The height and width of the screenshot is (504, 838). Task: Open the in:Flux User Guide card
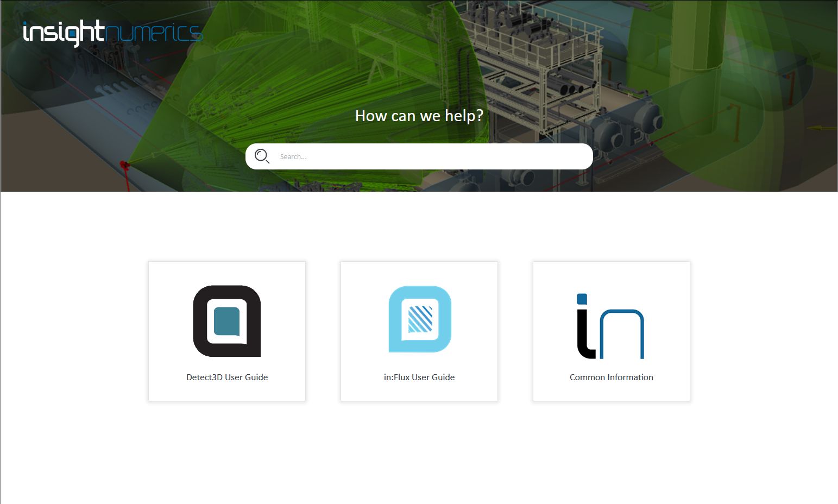[419, 331]
